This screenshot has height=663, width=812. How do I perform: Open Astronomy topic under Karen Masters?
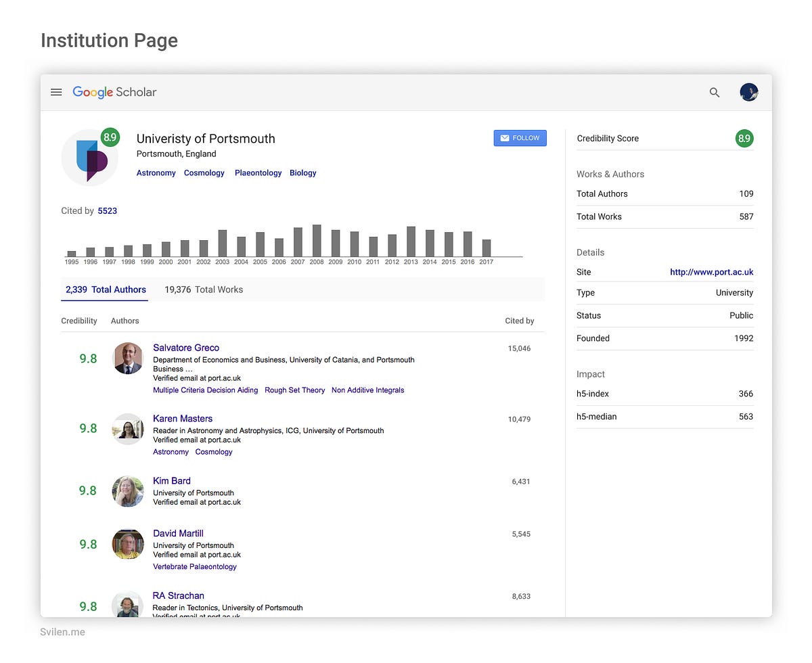171,452
